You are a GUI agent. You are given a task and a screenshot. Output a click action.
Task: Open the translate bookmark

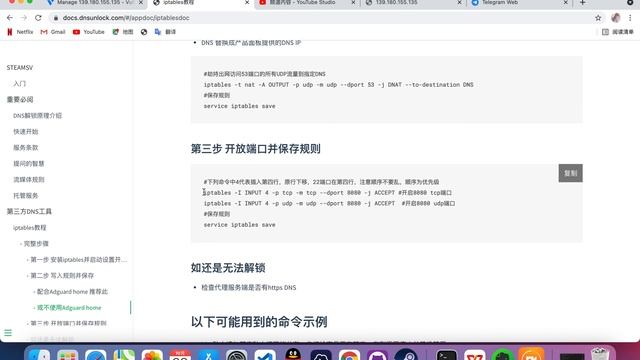click(165, 32)
